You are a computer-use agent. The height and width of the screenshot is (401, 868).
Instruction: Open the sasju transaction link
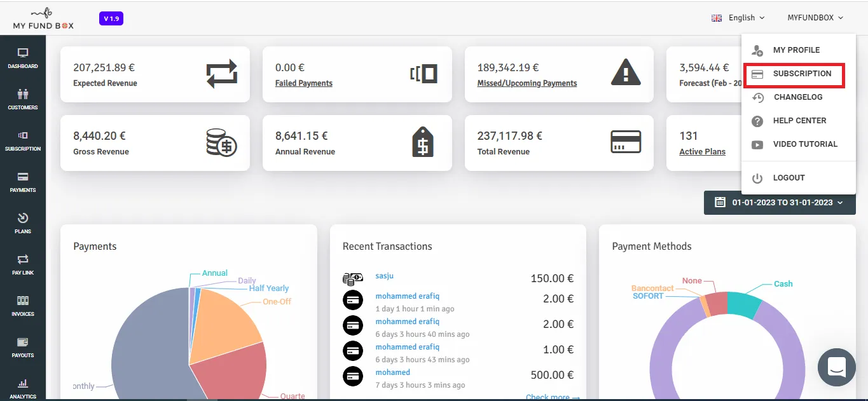(x=385, y=276)
